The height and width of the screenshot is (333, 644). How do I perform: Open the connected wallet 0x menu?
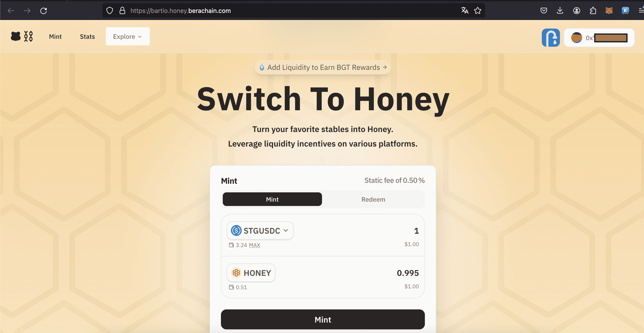coord(599,38)
